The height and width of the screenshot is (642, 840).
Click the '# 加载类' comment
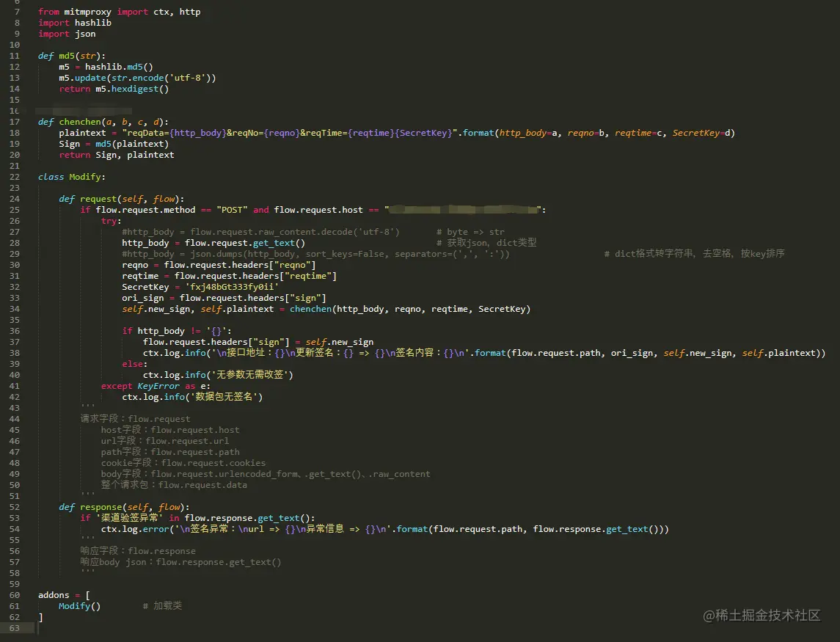click(x=162, y=605)
